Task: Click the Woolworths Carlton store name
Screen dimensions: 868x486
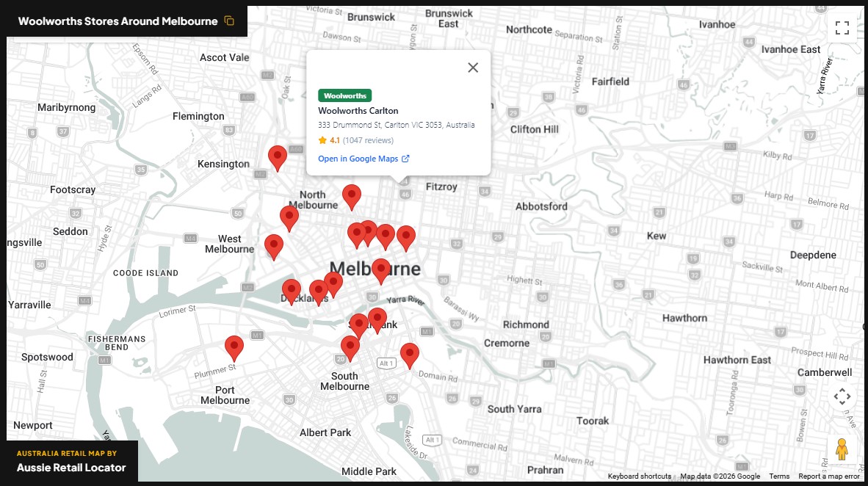Action: pos(358,111)
